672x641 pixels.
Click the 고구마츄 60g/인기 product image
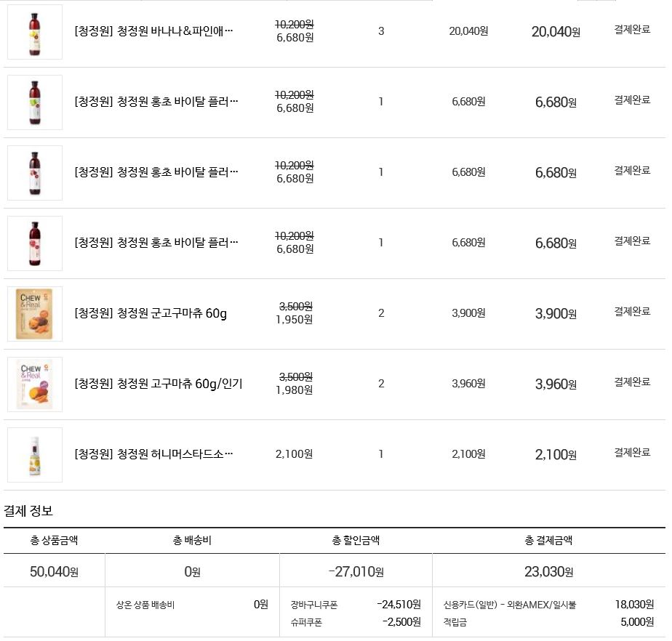(35, 384)
